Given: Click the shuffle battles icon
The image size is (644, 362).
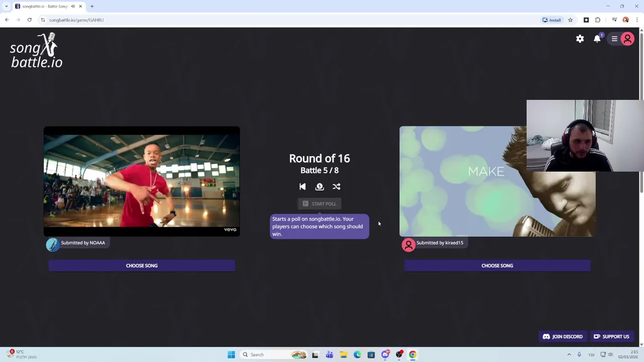Looking at the screenshot, I should (x=337, y=187).
